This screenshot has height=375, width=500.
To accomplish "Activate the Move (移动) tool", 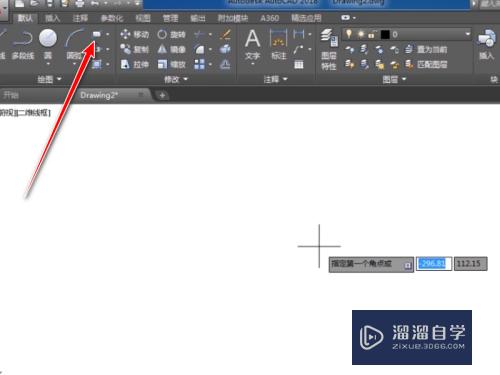I will 134,34.
